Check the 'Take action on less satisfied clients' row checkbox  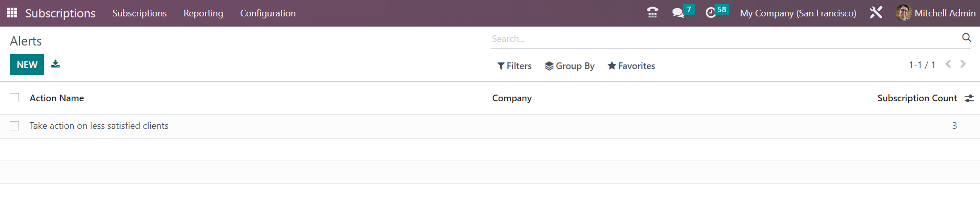(x=14, y=126)
